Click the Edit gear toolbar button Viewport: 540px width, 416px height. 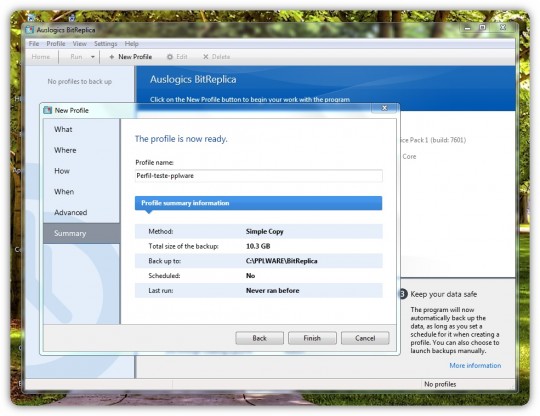(177, 57)
